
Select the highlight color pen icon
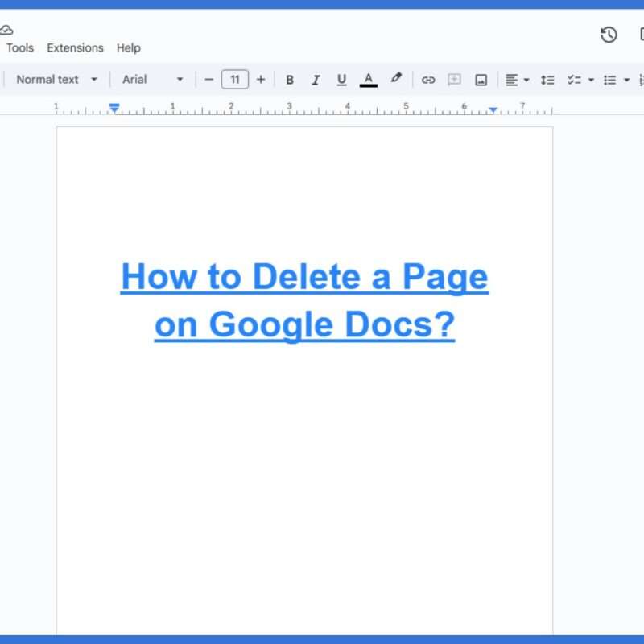click(x=395, y=79)
